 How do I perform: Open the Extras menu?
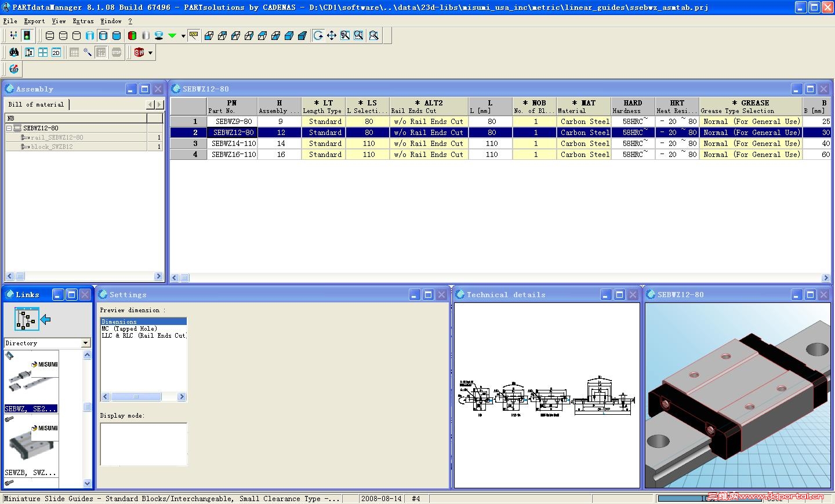tap(83, 21)
